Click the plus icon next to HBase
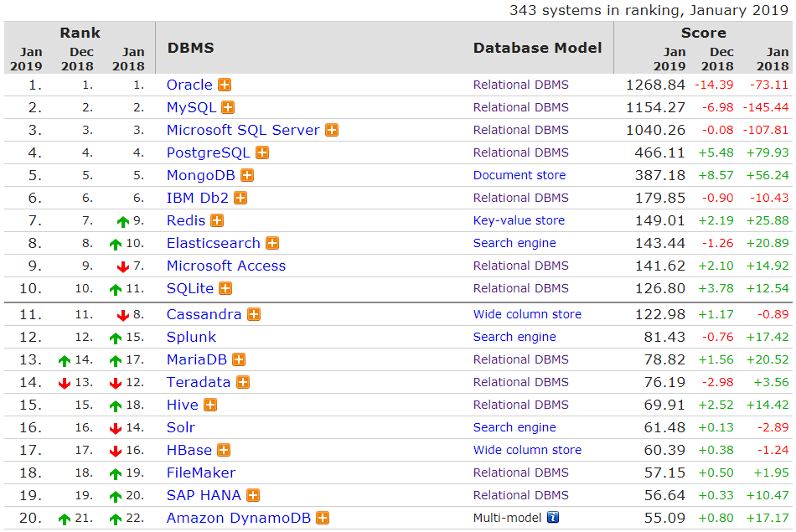 [224, 450]
